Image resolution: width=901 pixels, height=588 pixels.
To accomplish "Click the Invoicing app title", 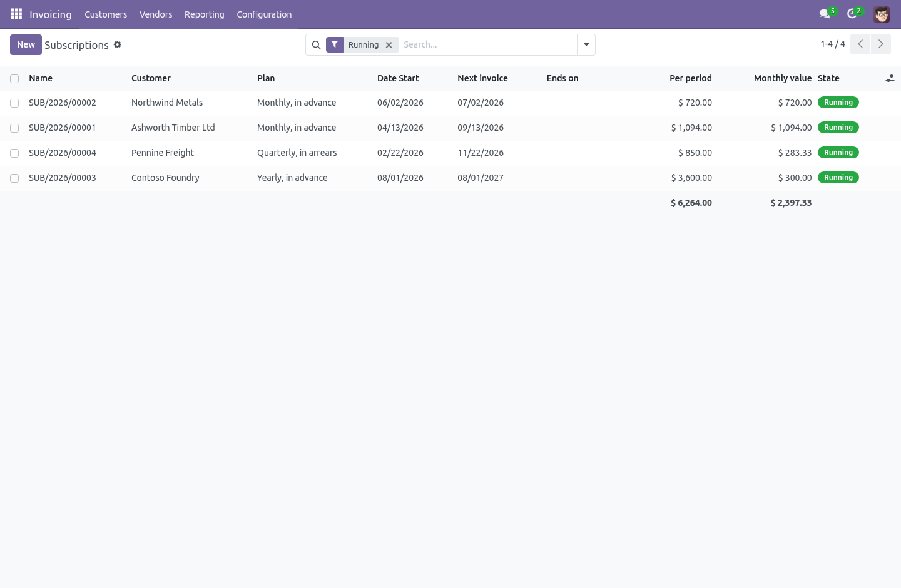I will pos(51,14).
